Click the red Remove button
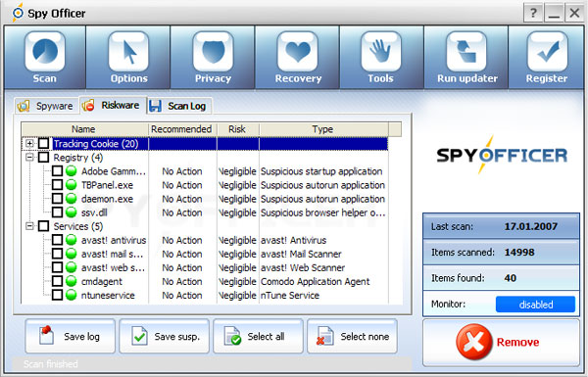This screenshot has width=588, height=377. click(x=501, y=342)
